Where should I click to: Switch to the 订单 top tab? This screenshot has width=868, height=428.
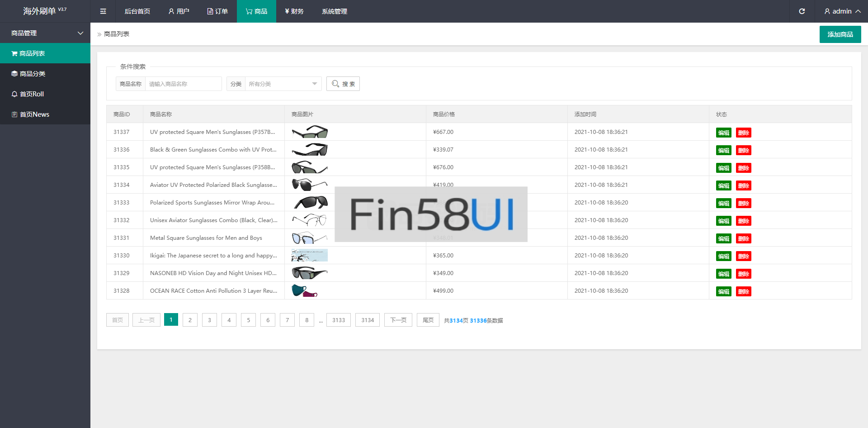(x=217, y=11)
